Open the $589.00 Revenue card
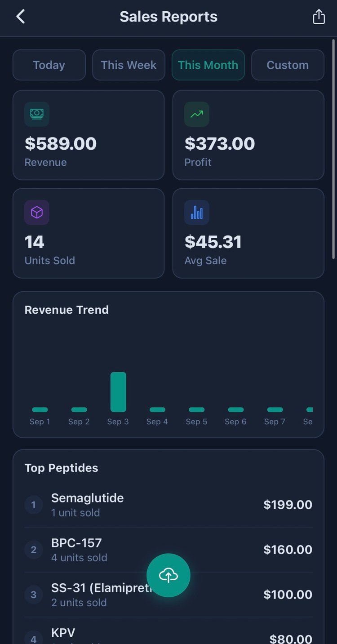The image size is (337, 644). point(89,135)
